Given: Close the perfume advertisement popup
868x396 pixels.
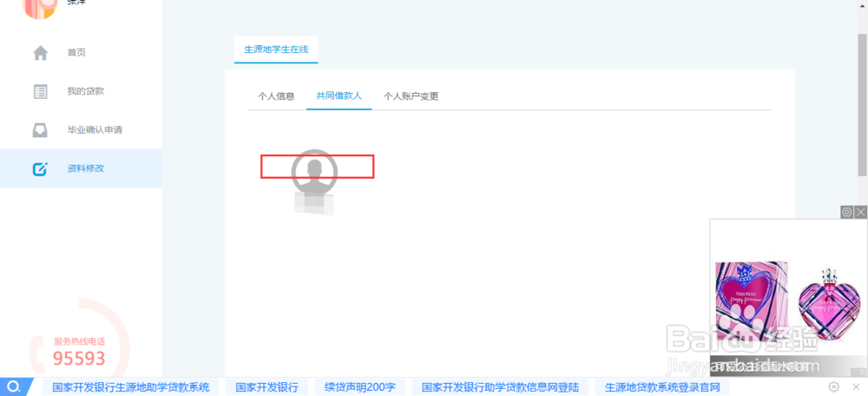Looking at the screenshot, I should 860,212.
